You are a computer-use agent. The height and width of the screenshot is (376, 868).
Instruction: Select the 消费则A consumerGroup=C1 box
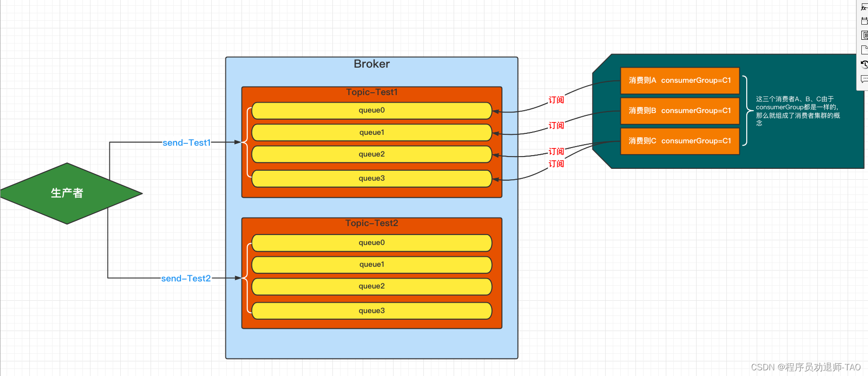click(x=680, y=80)
